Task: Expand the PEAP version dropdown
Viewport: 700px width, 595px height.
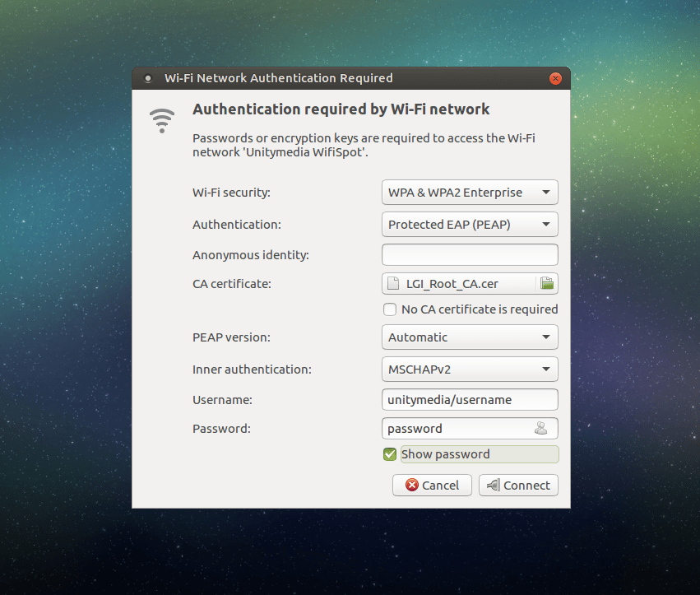Action: pos(470,337)
